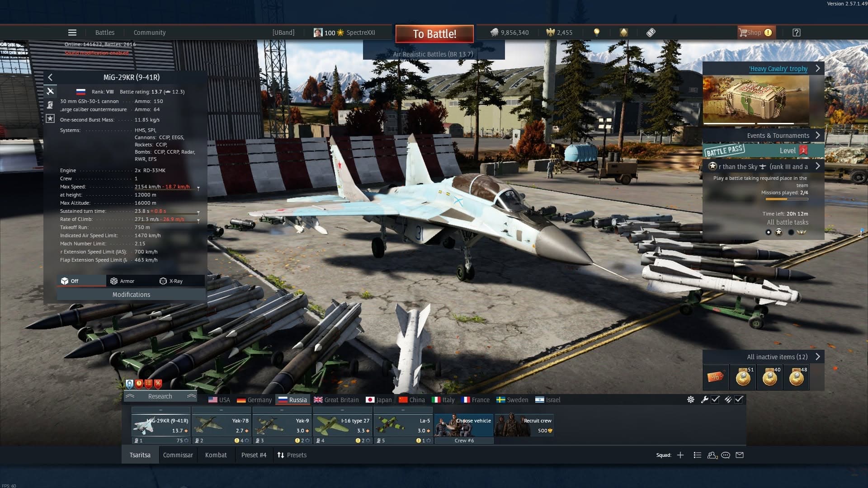Open the friends contacts icon
Screen dimensions: 868x488
pos(712,455)
